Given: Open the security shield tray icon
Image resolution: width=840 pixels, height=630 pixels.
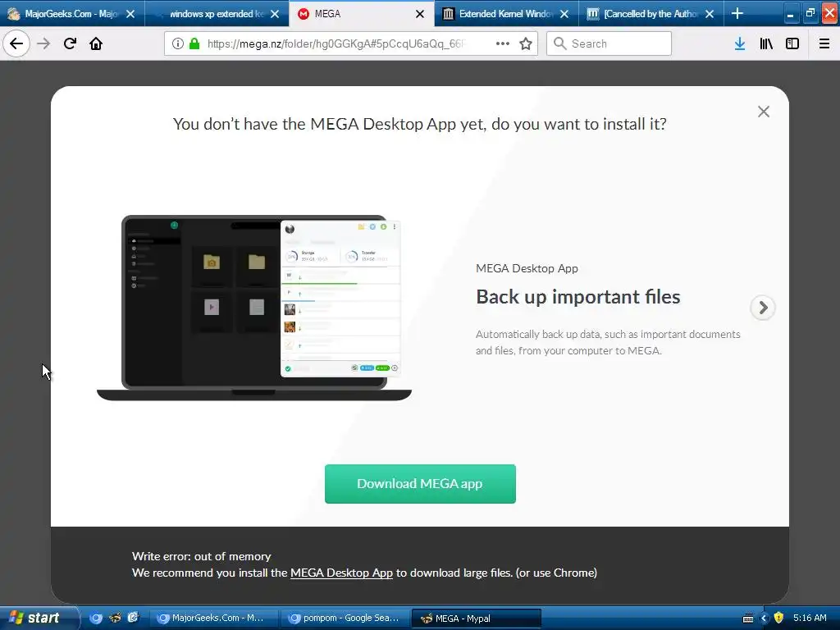Looking at the screenshot, I should [778, 618].
